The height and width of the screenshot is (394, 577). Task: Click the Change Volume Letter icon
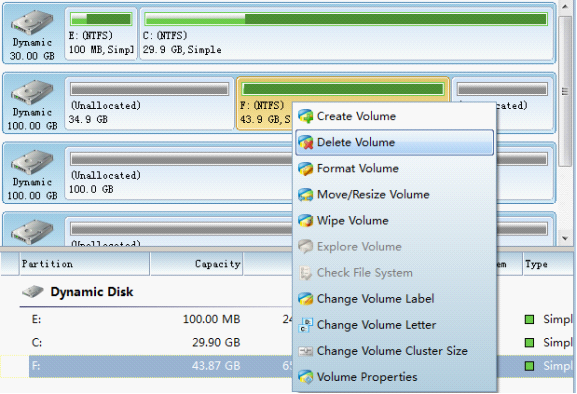(x=305, y=325)
